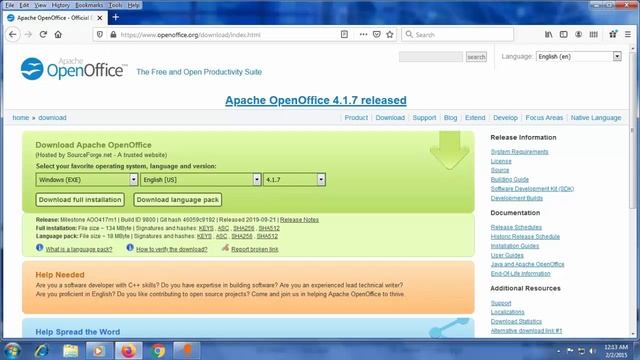Open the Bookmarks menu
This screenshot has width=640, height=360.
coord(89,5)
